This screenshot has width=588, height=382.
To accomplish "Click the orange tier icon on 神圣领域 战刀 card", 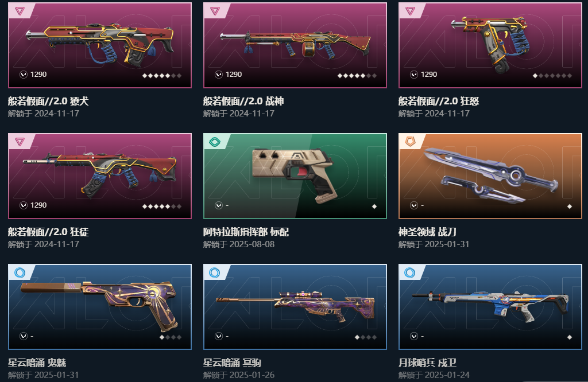I will click(410, 142).
